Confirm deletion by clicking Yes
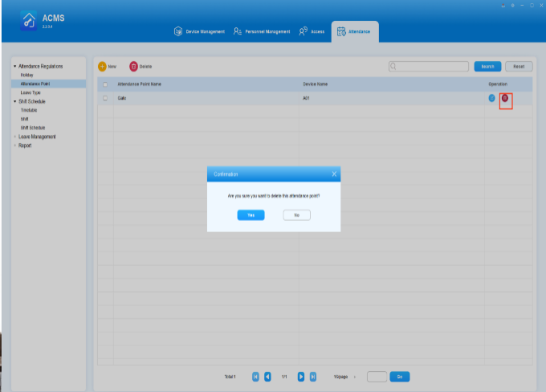 [251, 214]
